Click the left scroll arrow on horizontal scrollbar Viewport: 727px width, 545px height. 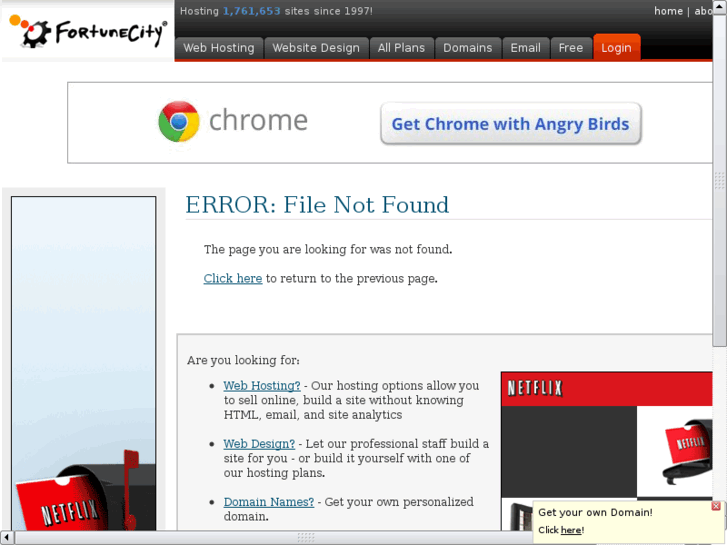point(7,538)
